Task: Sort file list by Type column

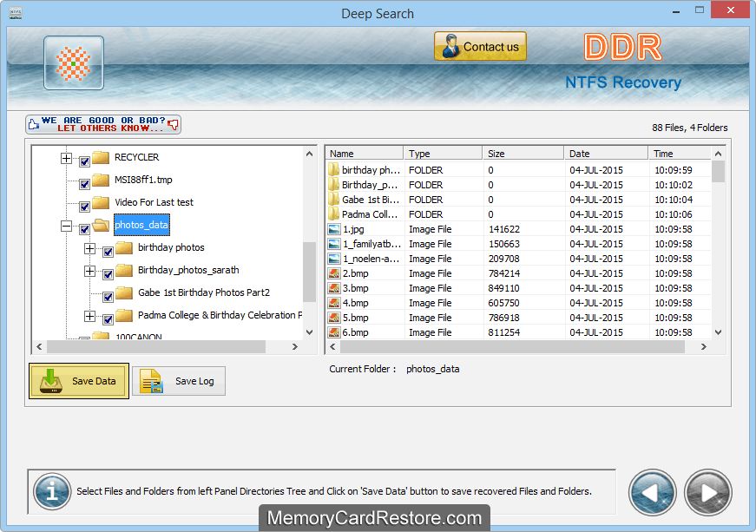Action: tap(443, 154)
